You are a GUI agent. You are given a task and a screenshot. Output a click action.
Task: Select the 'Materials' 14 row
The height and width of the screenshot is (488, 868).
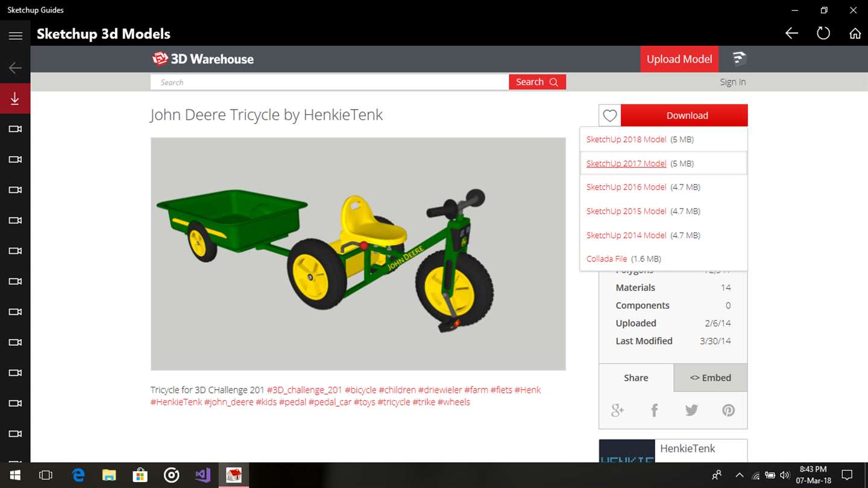[673, 288]
